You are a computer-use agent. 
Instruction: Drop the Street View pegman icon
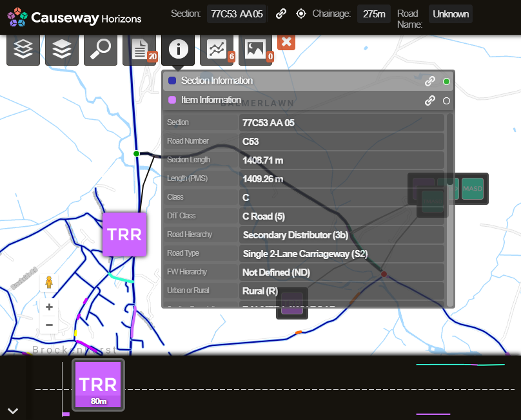tap(48, 283)
